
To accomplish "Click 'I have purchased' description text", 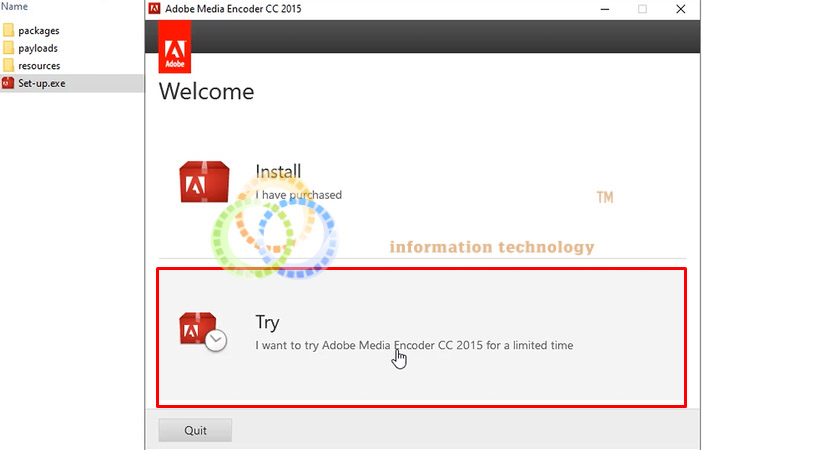I will [299, 195].
